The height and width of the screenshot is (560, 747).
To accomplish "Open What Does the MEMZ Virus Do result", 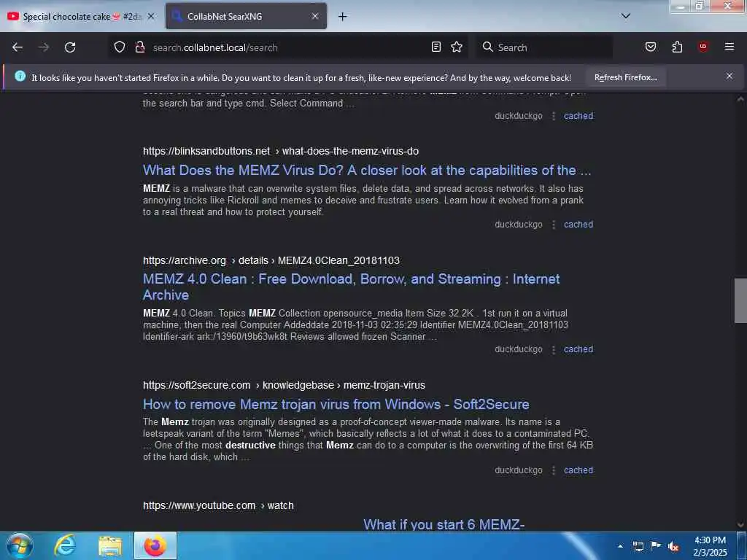I will click(367, 170).
